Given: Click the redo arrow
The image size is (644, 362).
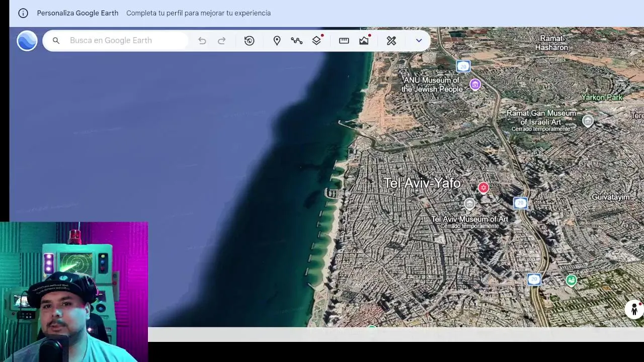Looking at the screenshot, I should (x=221, y=41).
